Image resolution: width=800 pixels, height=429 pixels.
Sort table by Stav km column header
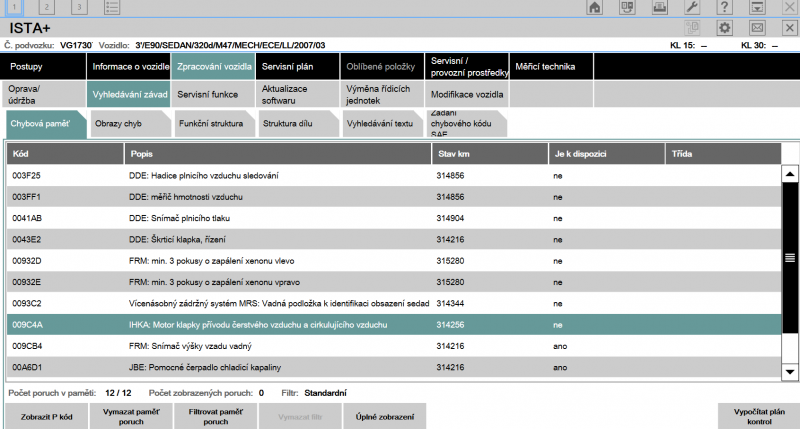(x=490, y=154)
